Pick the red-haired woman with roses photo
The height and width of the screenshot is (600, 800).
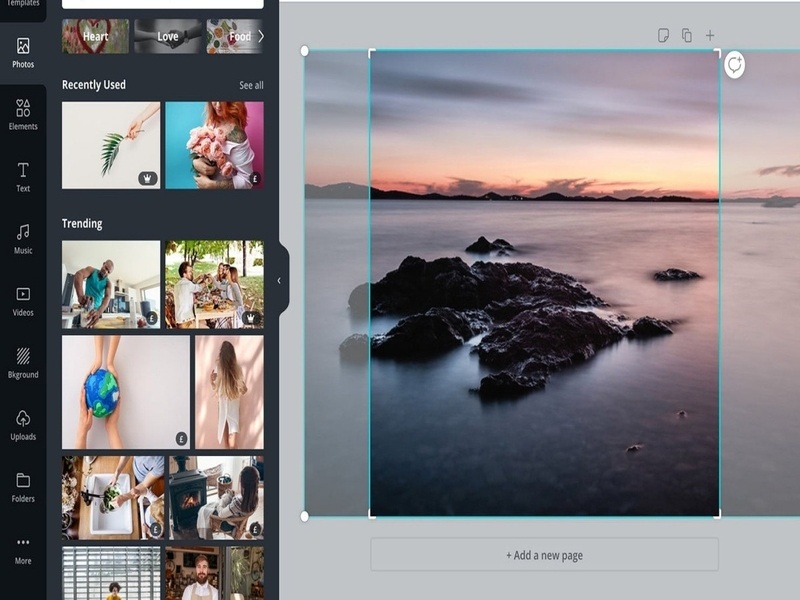[x=214, y=145]
